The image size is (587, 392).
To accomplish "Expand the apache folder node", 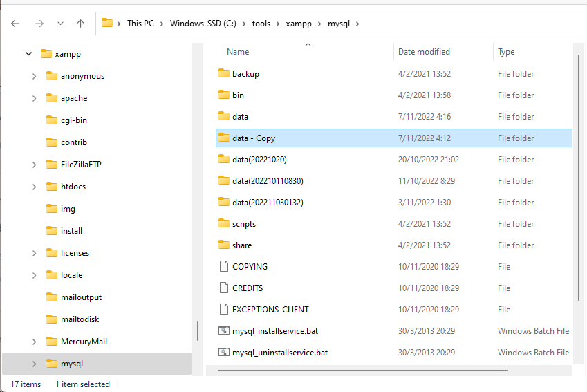I will tap(35, 98).
